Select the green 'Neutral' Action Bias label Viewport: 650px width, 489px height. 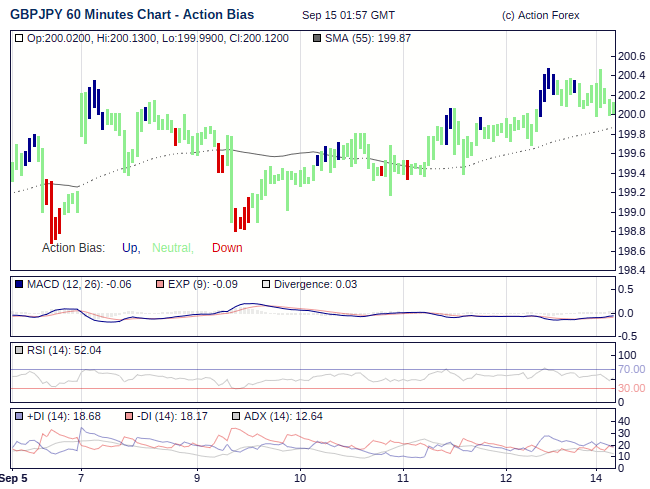point(172,248)
